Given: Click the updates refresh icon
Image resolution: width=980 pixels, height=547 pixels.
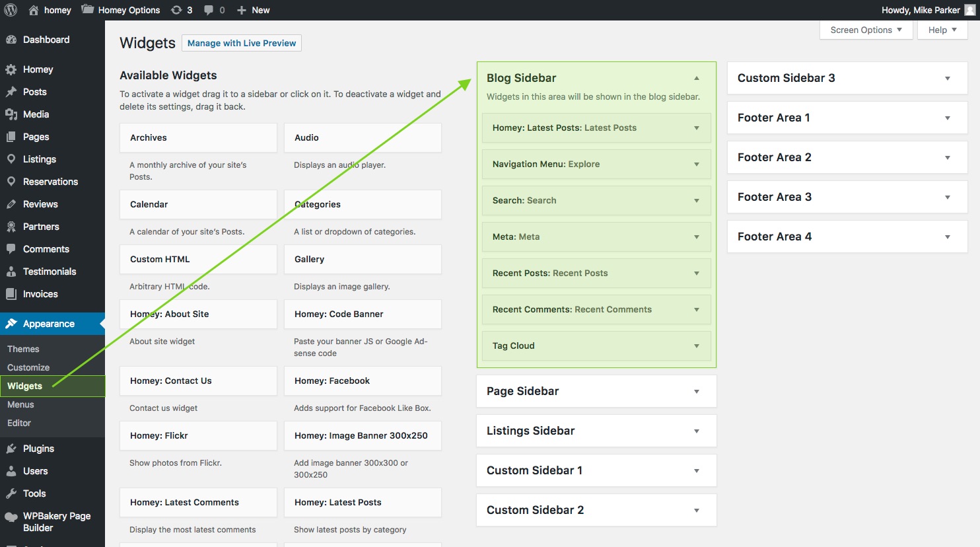Looking at the screenshot, I should (x=176, y=10).
